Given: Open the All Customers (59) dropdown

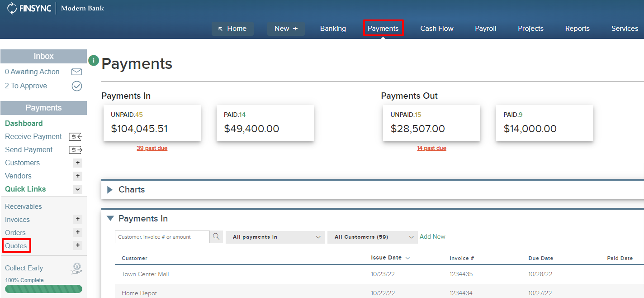Looking at the screenshot, I should [x=372, y=237].
